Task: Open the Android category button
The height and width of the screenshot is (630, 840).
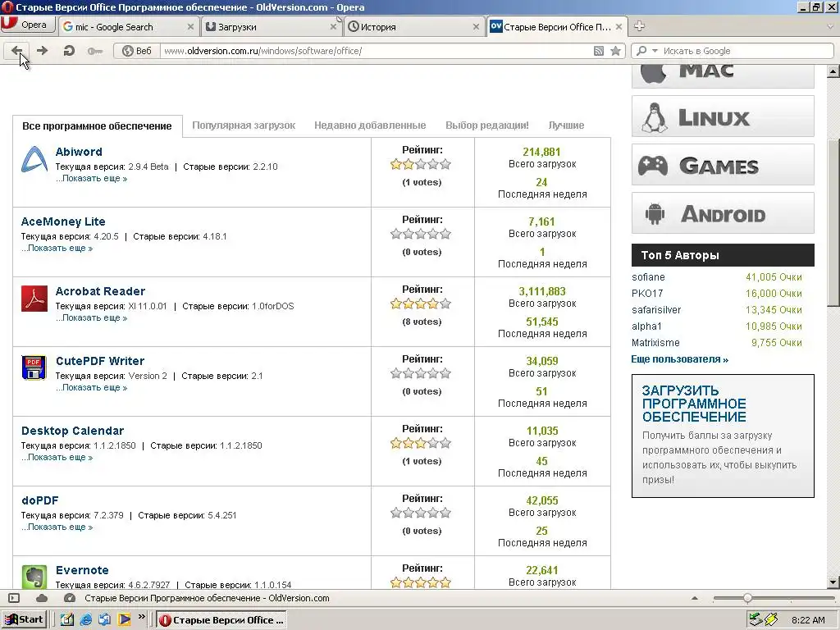Action: pos(723,213)
